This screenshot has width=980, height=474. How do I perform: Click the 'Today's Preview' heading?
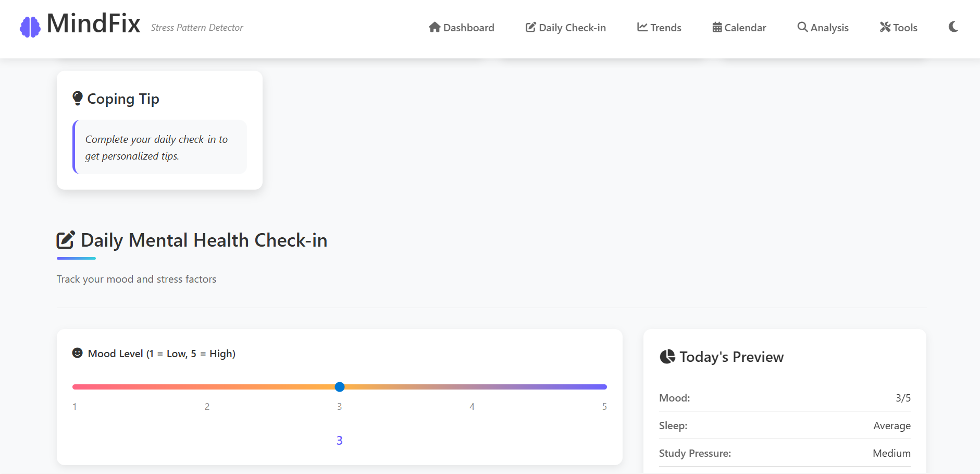point(731,357)
